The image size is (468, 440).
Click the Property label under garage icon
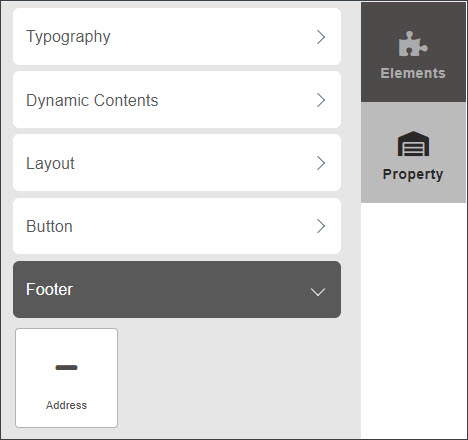[413, 174]
